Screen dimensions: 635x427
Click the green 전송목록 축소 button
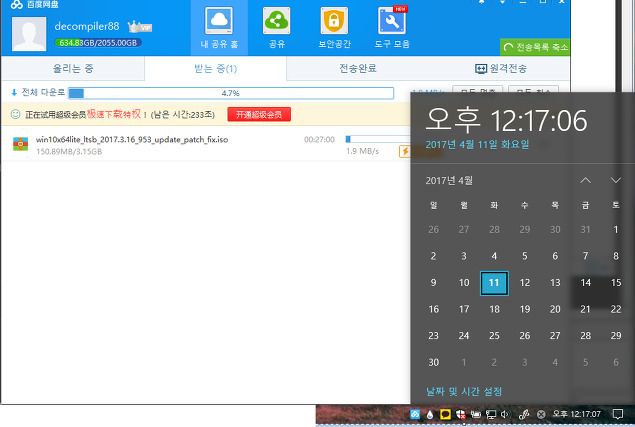[x=535, y=47]
